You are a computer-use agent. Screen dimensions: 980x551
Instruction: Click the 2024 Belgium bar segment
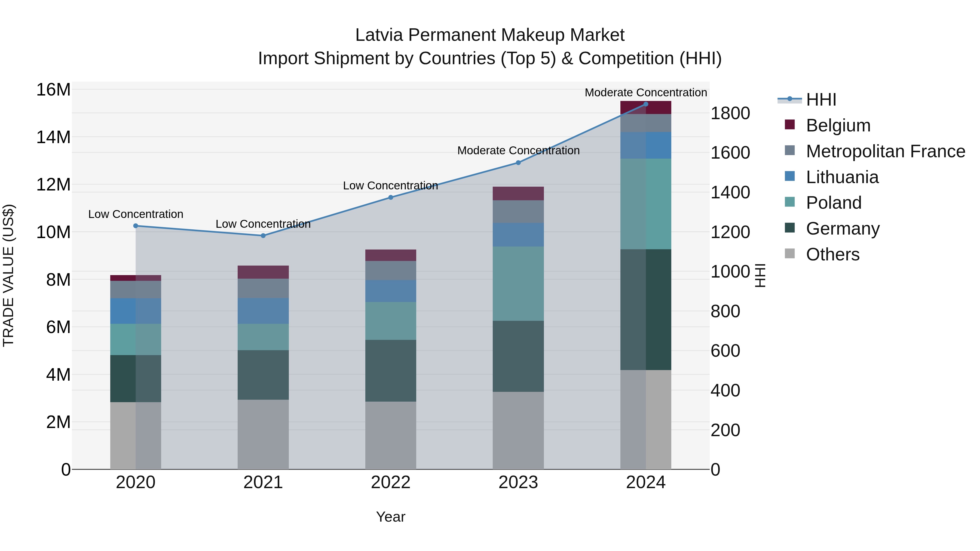pos(646,107)
